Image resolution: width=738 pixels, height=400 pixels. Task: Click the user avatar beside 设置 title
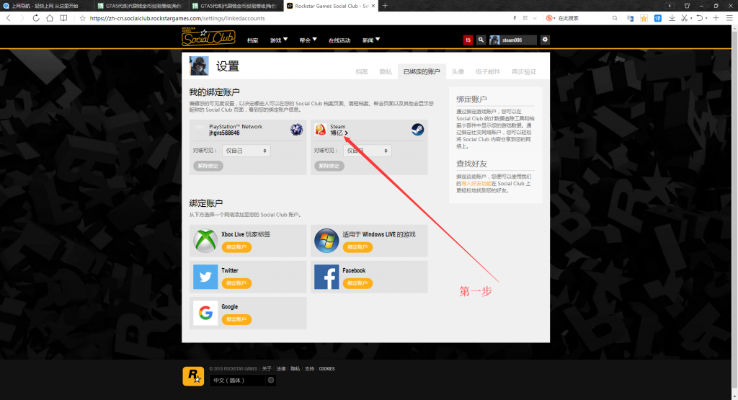click(x=199, y=66)
